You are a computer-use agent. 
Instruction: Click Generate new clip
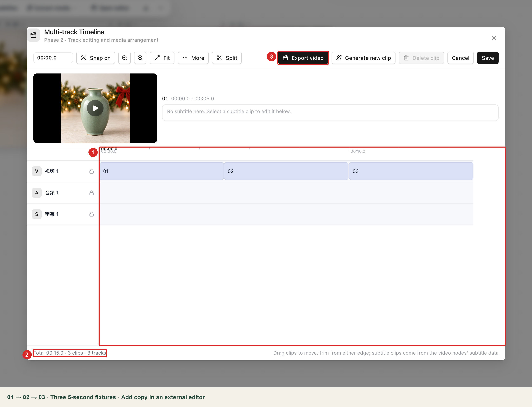point(363,58)
